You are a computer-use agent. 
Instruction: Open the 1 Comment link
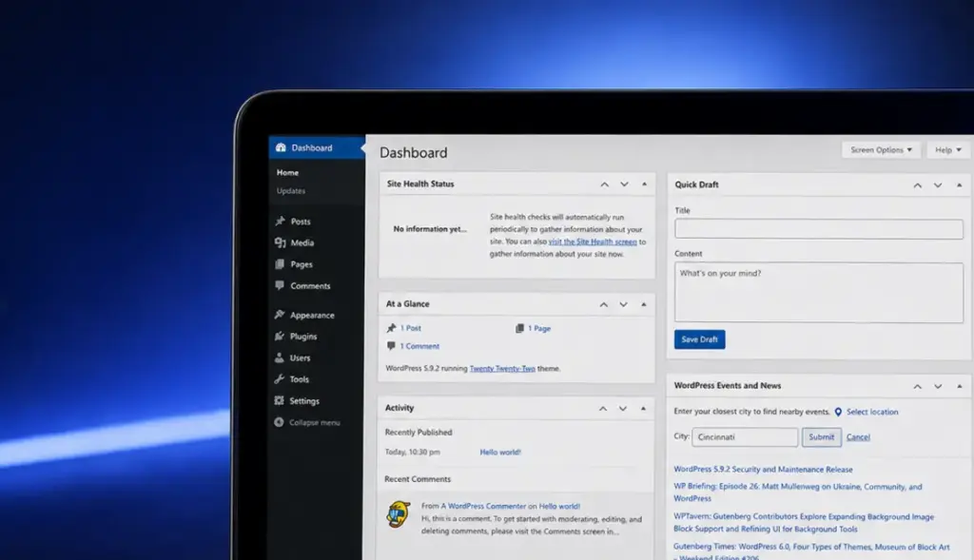[419, 346]
